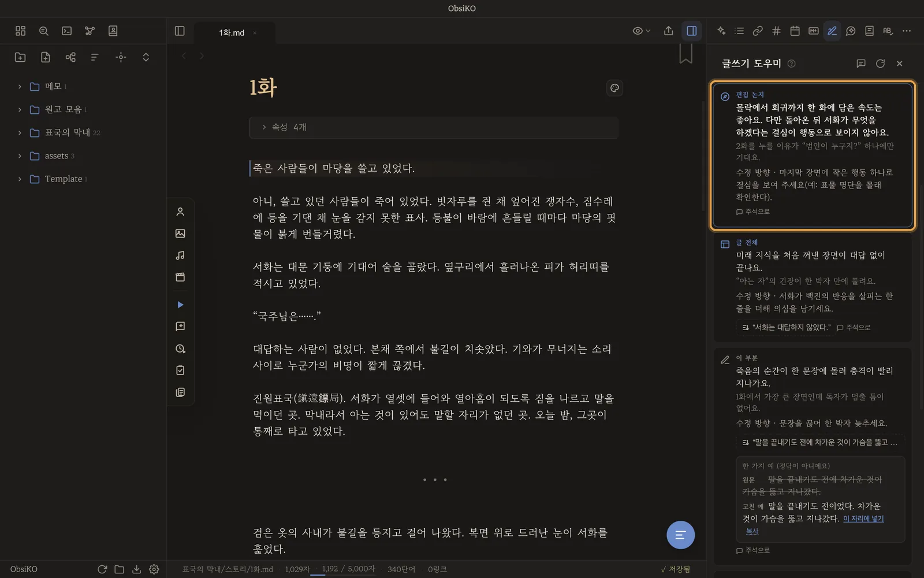Click the 이 자리에 넣기 link
Viewport: 924px width, 578px height.
(863, 518)
